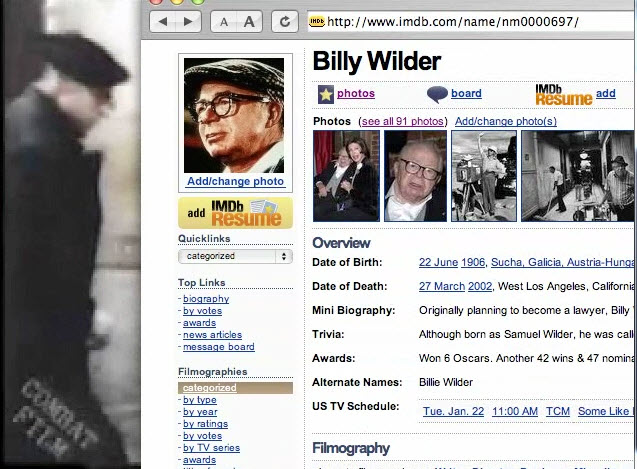Open filmography by ratings
This screenshot has height=469, width=637.
(205, 424)
